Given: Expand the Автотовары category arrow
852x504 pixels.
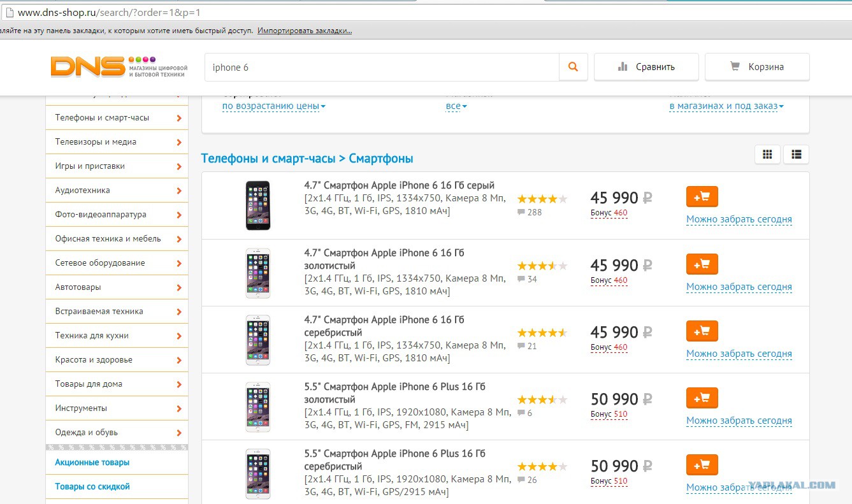Looking at the screenshot, I should (179, 287).
